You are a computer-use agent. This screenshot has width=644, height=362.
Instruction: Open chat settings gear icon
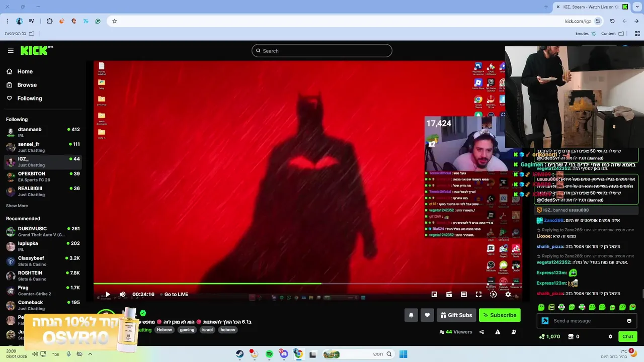pyautogui.click(x=610, y=336)
